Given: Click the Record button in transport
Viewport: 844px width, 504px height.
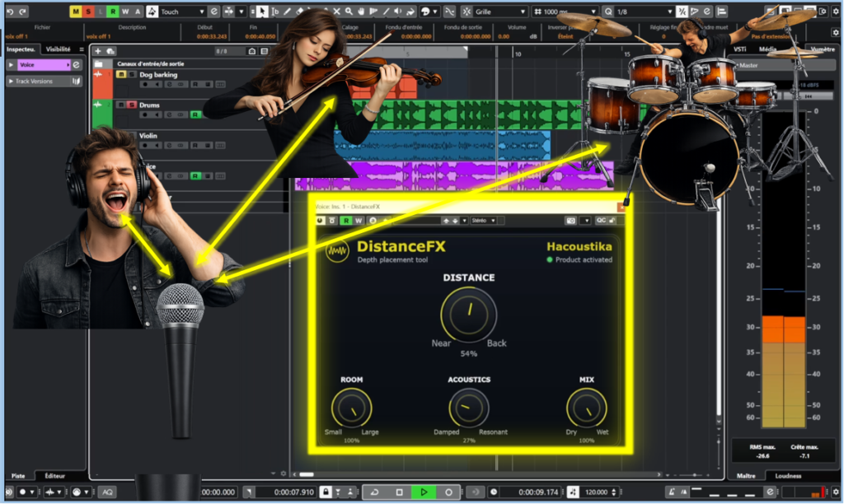Looking at the screenshot, I should [x=448, y=492].
